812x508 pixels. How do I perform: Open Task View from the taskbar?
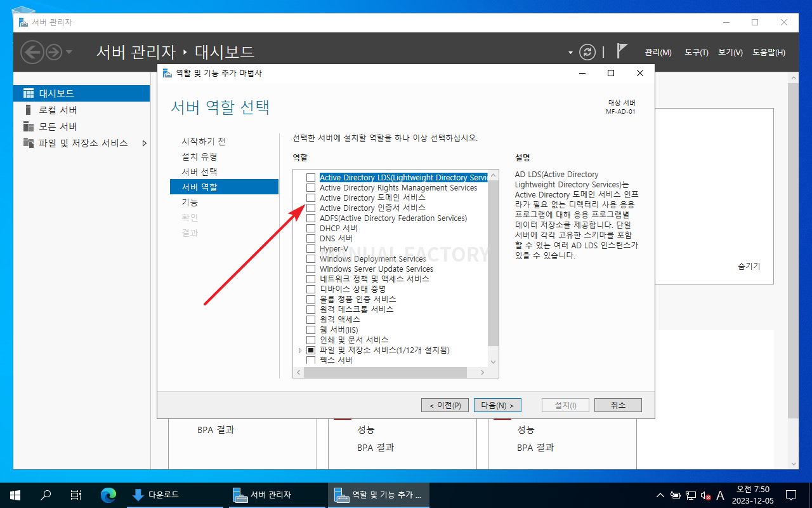click(76, 495)
